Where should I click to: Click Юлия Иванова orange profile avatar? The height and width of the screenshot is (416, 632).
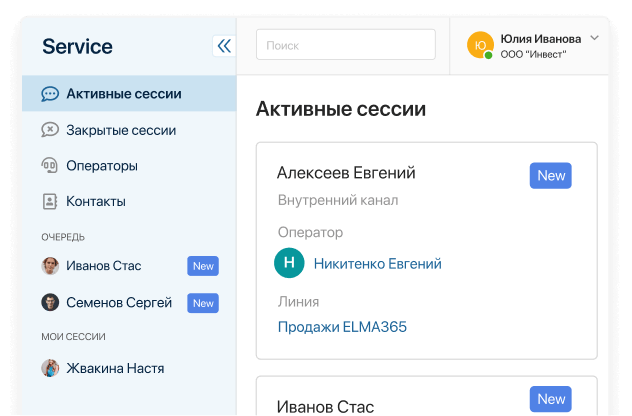click(481, 45)
